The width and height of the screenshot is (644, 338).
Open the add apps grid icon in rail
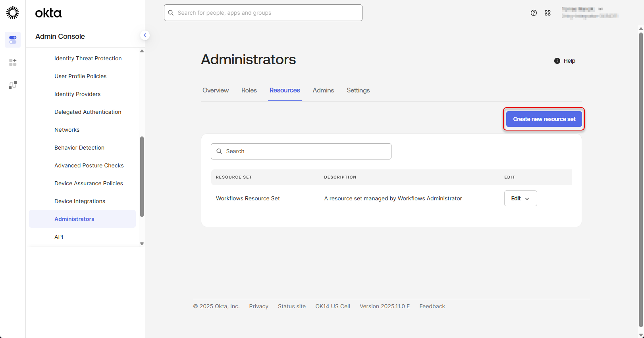tap(13, 62)
